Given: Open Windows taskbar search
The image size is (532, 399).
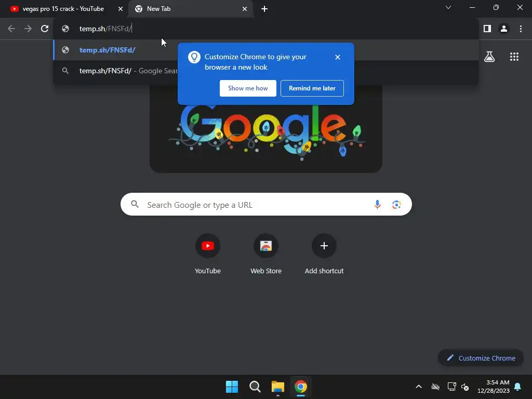Looking at the screenshot, I should (x=255, y=387).
